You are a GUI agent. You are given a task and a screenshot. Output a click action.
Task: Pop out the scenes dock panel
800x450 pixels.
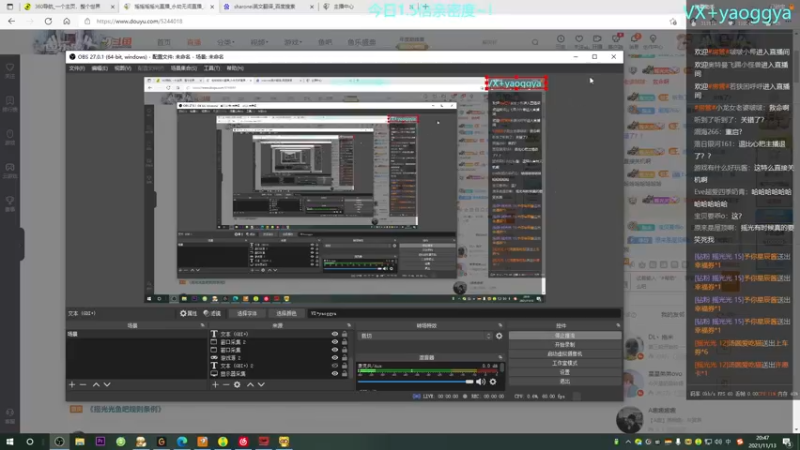203,325
